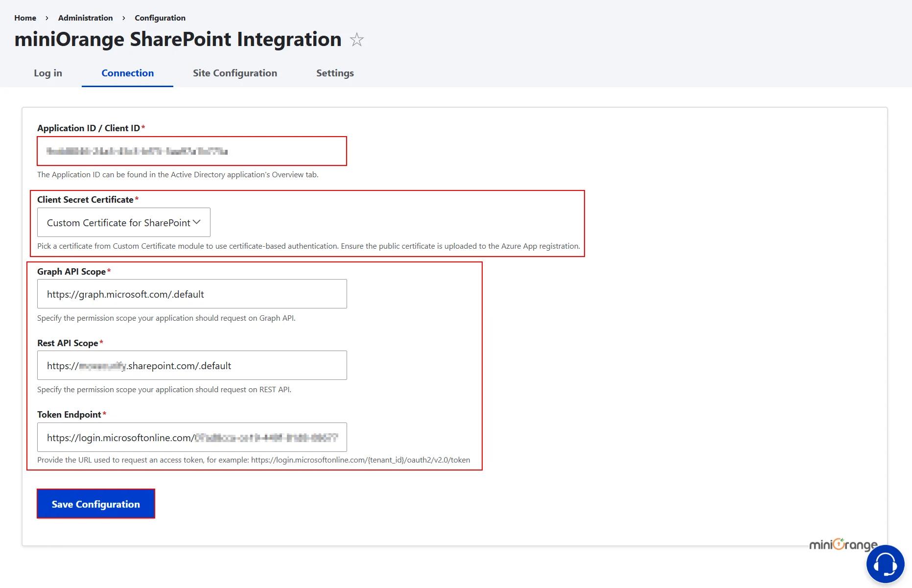Navigate to Home via breadcrumb
The width and height of the screenshot is (912, 588).
tap(25, 18)
